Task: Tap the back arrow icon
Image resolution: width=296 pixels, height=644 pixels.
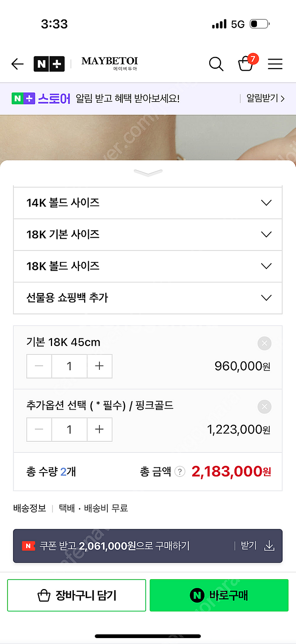Action: click(x=17, y=64)
